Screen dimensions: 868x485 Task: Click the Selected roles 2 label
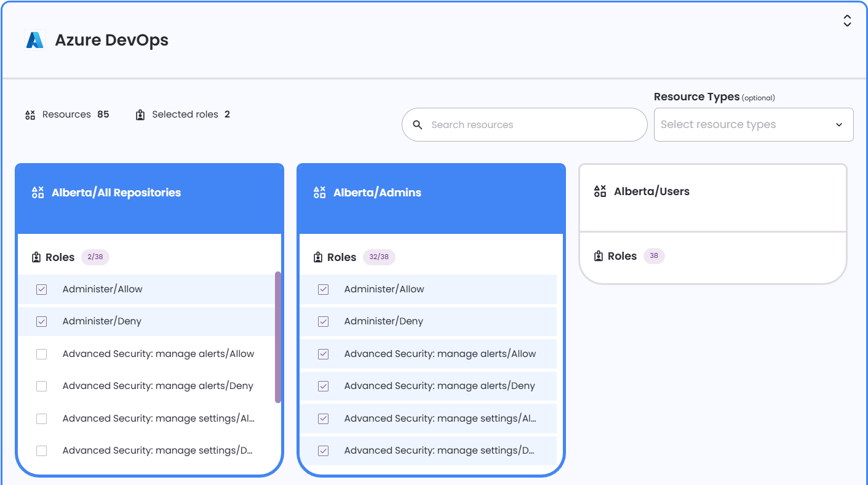(191, 114)
